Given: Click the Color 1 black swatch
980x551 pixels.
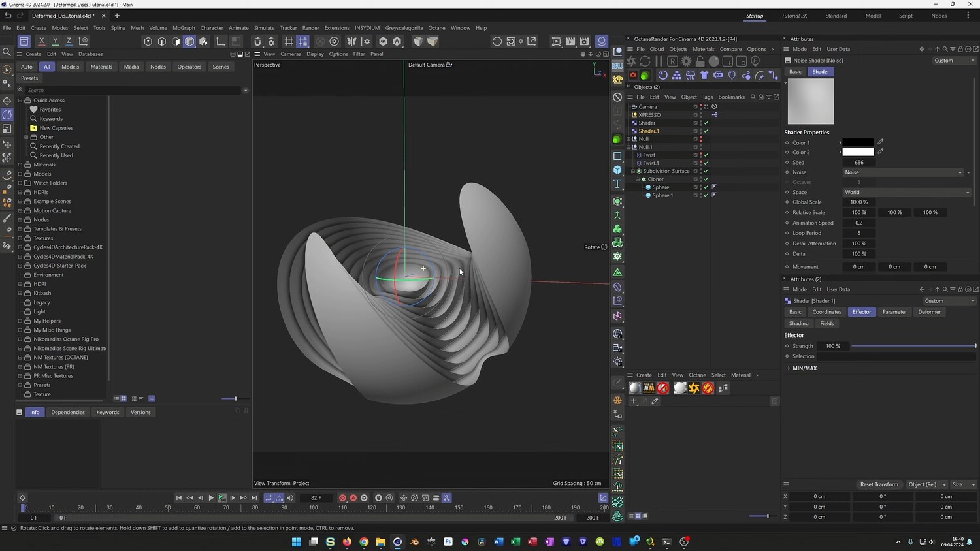Looking at the screenshot, I should pyautogui.click(x=858, y=142).
